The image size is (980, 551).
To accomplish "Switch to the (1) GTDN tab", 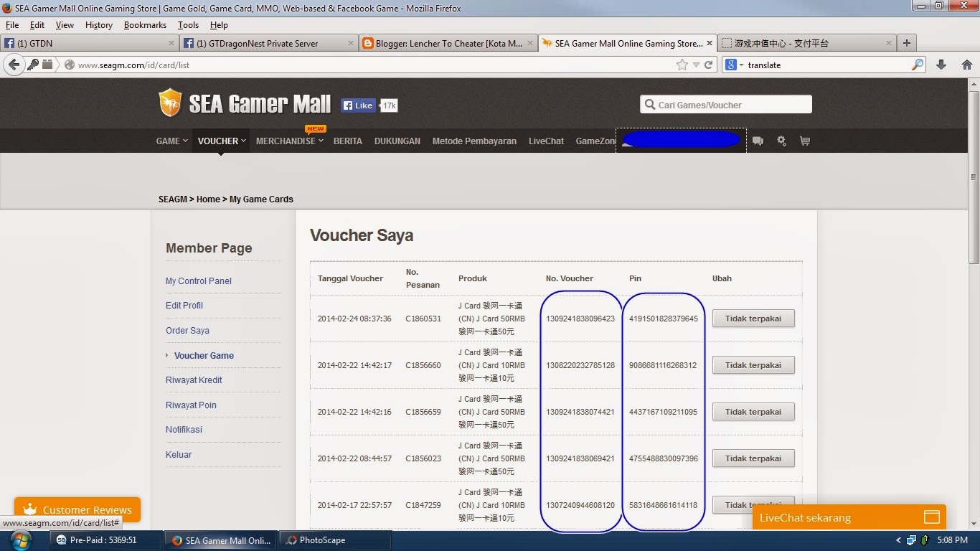I will tap(90, 43).
